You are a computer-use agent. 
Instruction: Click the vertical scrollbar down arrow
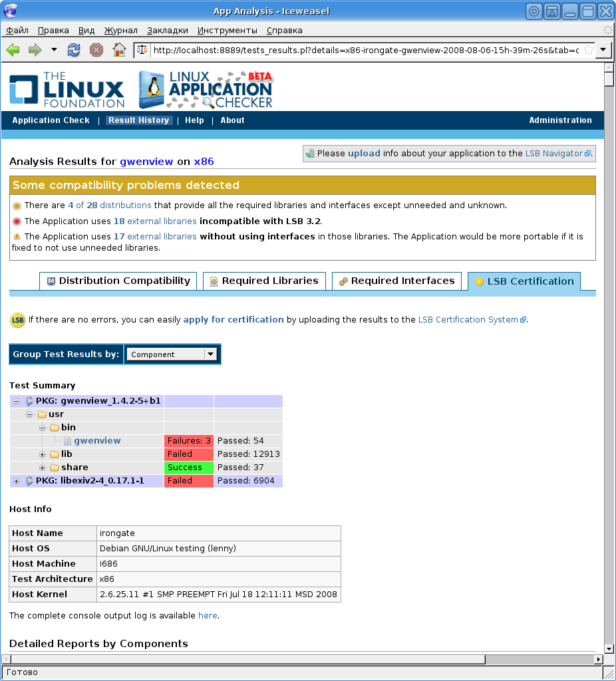(x=609, y=649)
